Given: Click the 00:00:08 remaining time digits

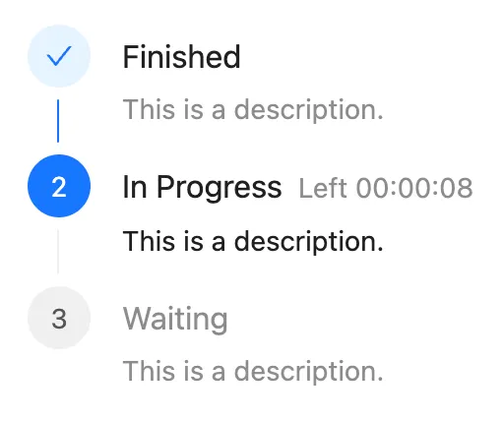Looking at the screenshot, I should [x=414, y=188].
